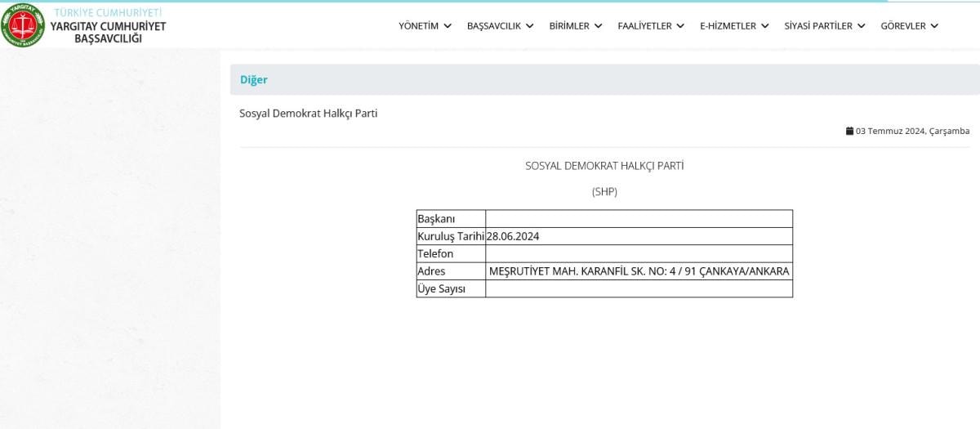Open the FAALİYETLER menu label
The width and height of the screenshot is (980, 429).
coord(644,26)
